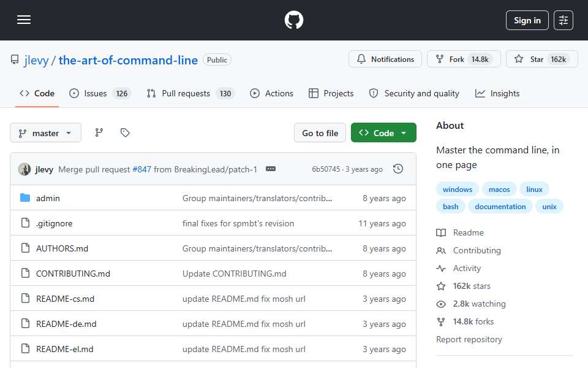Click the admin folder icon
This screenshot has width=588, height=368.
(x=25, y=197)
